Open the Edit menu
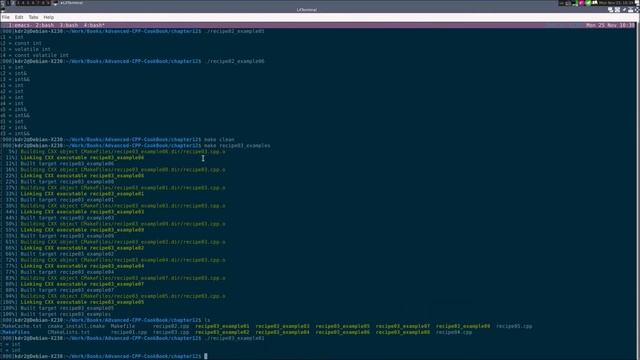The width and height of the screenshot is (640, 360). pyautogui.click(x=19, y=17)
